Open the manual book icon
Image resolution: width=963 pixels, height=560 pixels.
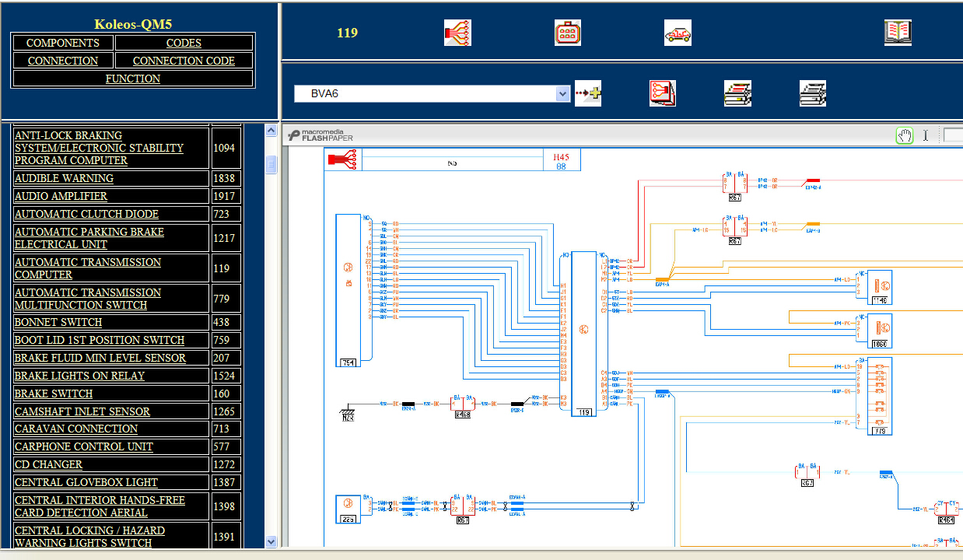(898, 33)
